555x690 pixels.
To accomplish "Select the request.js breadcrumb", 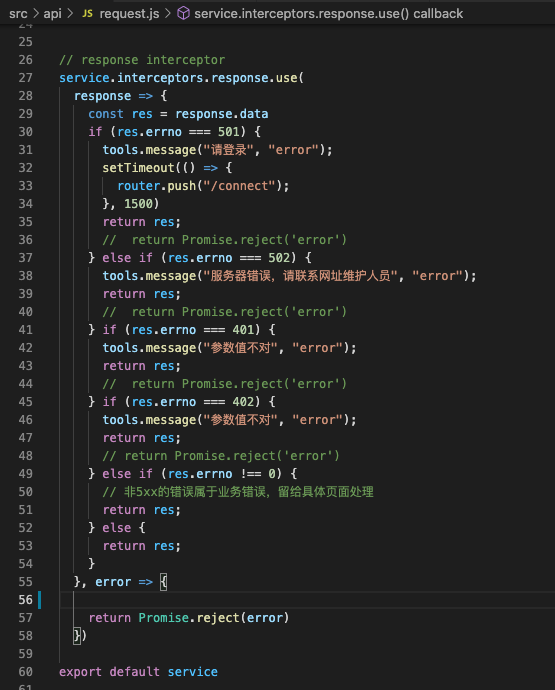I will click(129, 14).
